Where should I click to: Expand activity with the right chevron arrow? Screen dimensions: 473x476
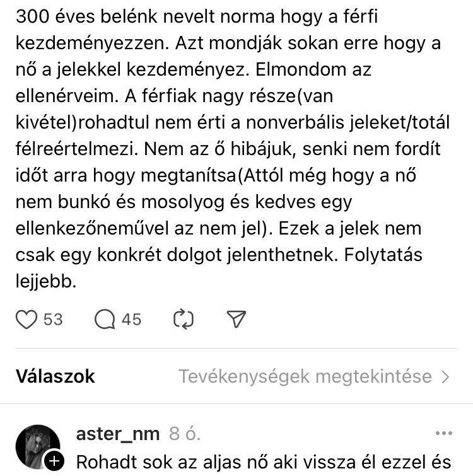point(446,377)
